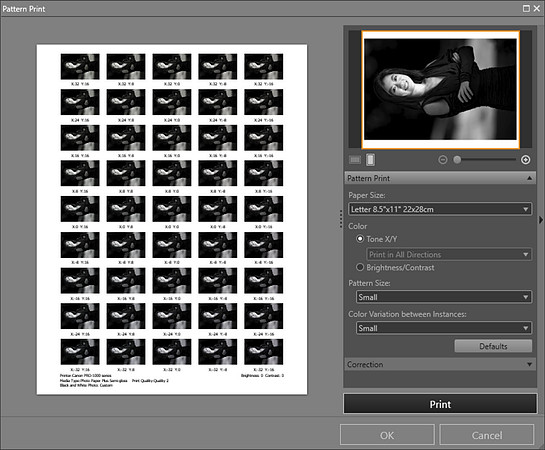Collapse the Pattern Print section header
This screenshot has width=545, height=450.
coord(440,178)
